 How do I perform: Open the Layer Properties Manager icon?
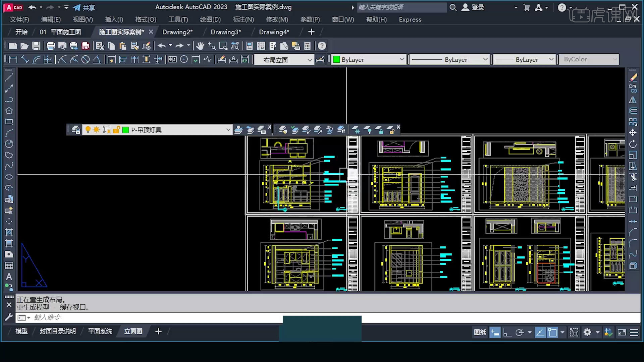point(75,129)
